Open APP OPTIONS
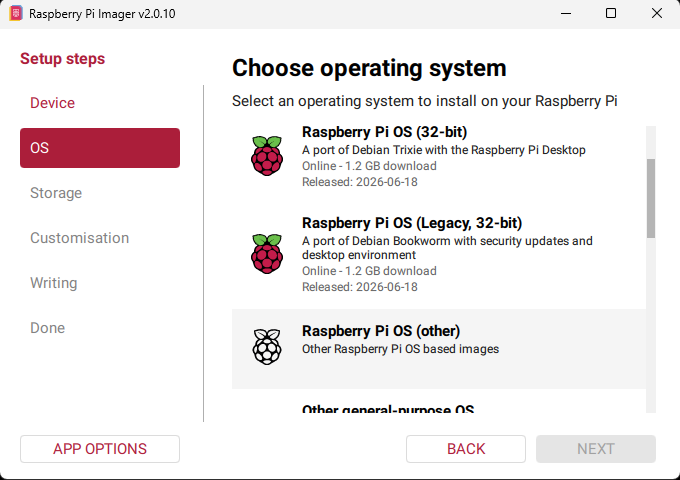The height and width of the screenshot is (480, 680). 100,449
